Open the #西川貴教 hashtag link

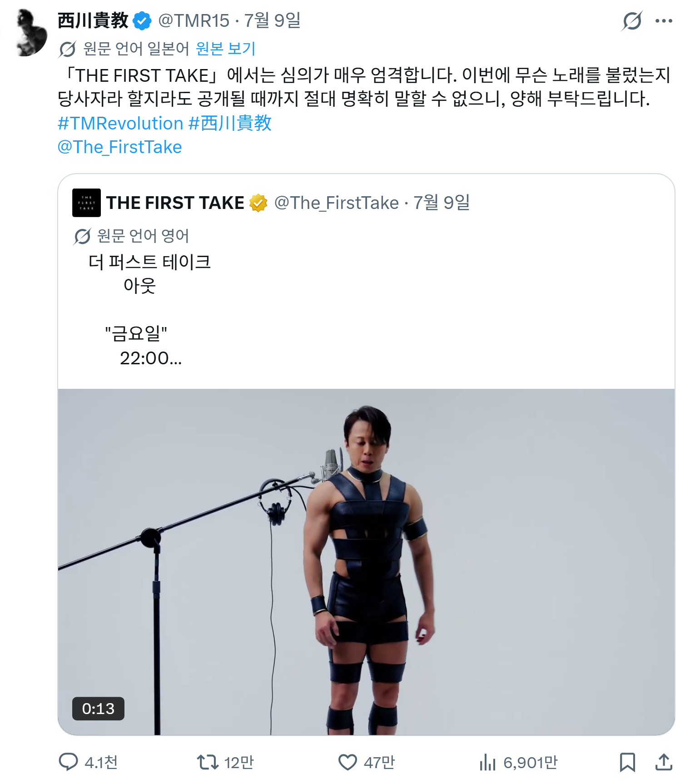(230, 123)
